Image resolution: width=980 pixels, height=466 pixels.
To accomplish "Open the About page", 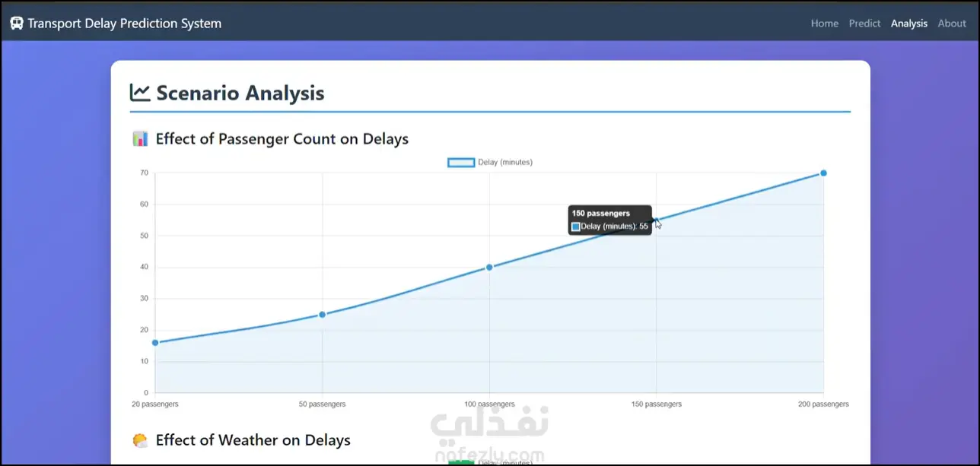I will click(952, 24).
